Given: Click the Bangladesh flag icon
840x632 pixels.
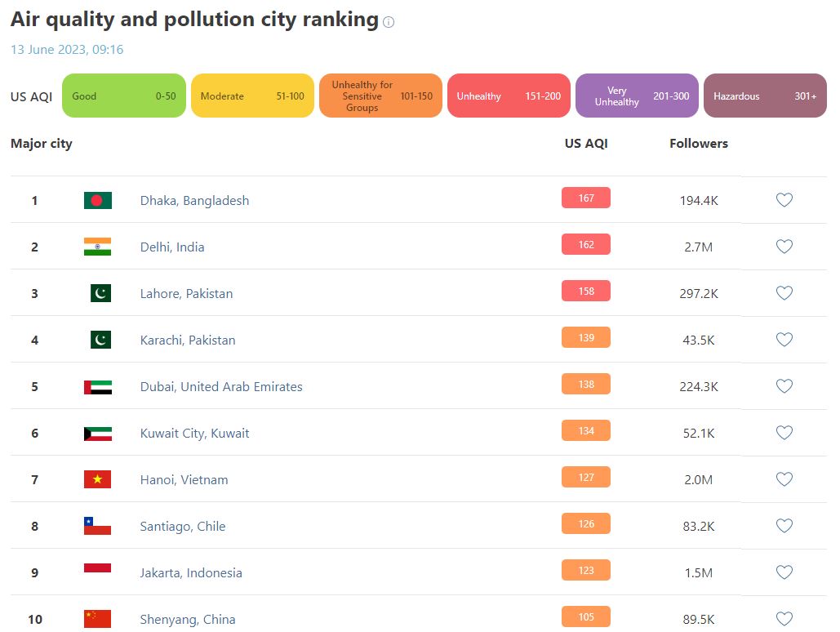Looking at the screenshot, I should tap(97, 200).
